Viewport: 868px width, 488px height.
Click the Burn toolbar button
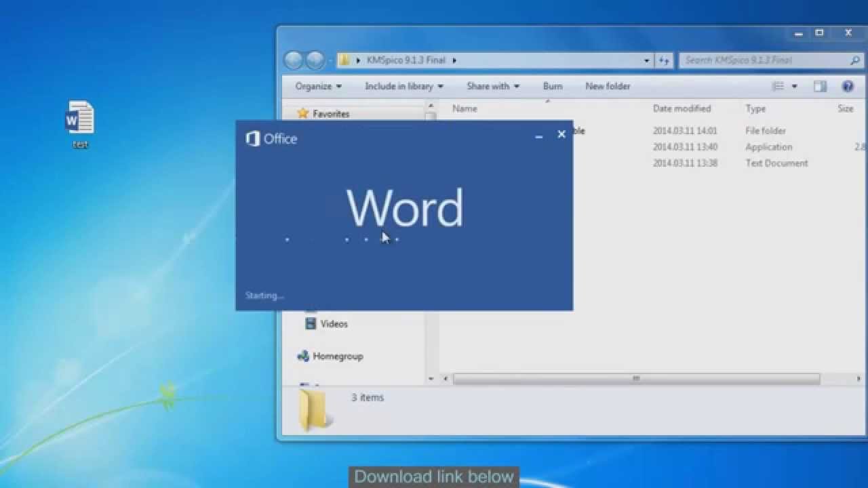point(553,86)
